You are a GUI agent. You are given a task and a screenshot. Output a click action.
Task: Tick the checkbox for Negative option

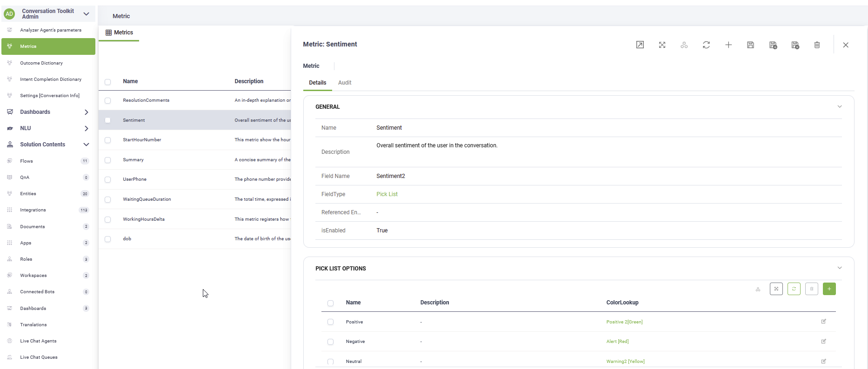330,342
